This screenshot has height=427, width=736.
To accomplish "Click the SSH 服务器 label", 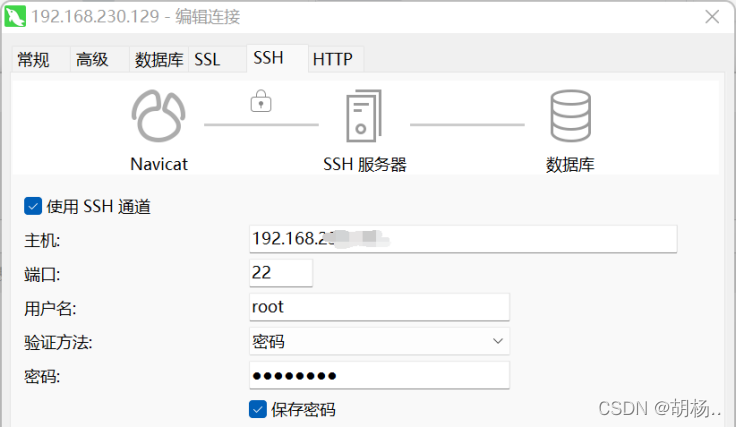I will 365,164.
